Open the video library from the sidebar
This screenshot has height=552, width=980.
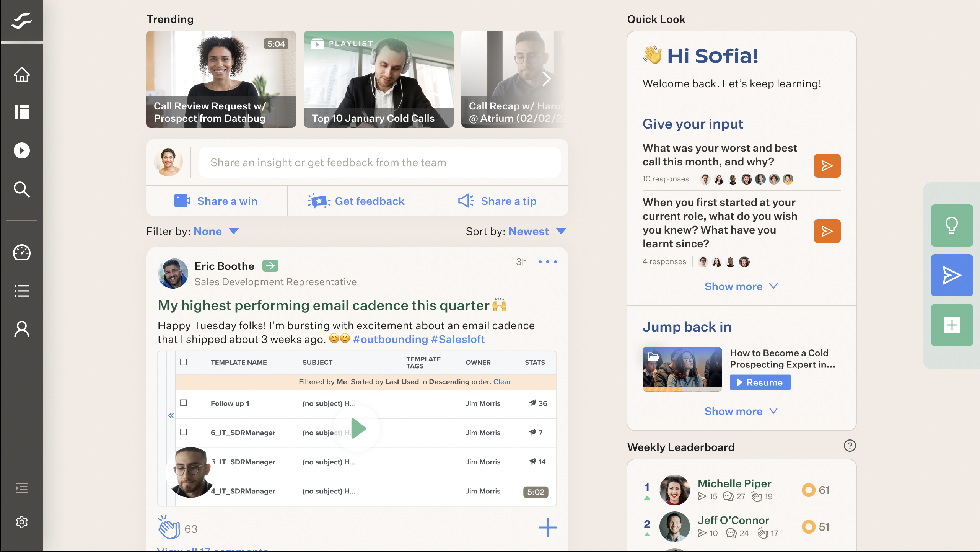pos(21,150)
